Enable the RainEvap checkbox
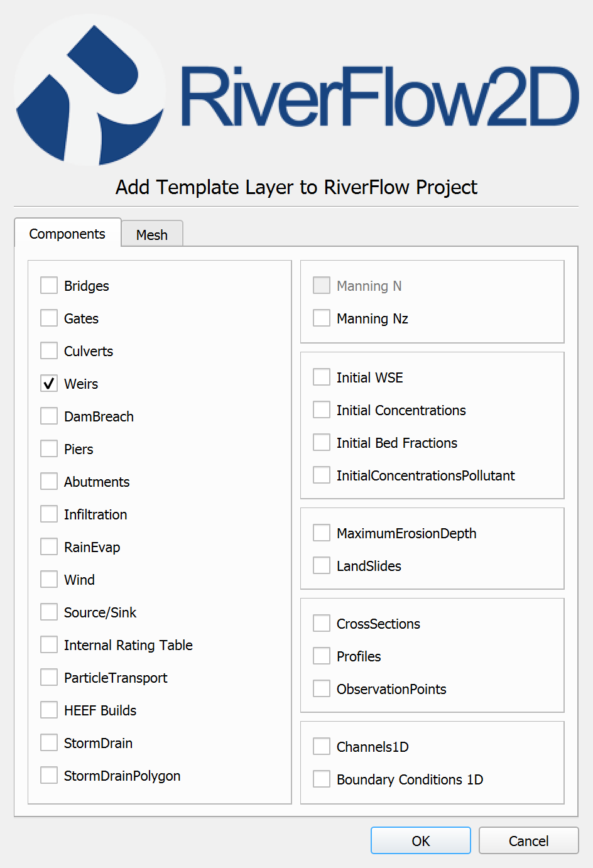The image size is (593, 868). (49, 547)
